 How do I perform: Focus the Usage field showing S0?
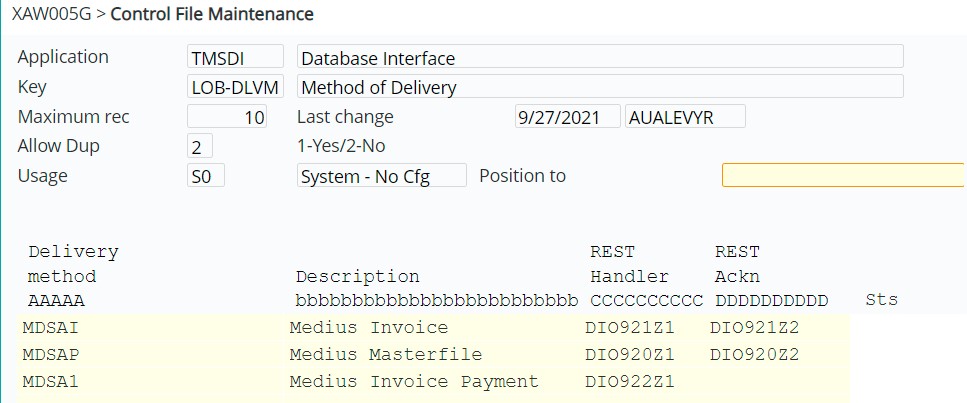[206, 176]
